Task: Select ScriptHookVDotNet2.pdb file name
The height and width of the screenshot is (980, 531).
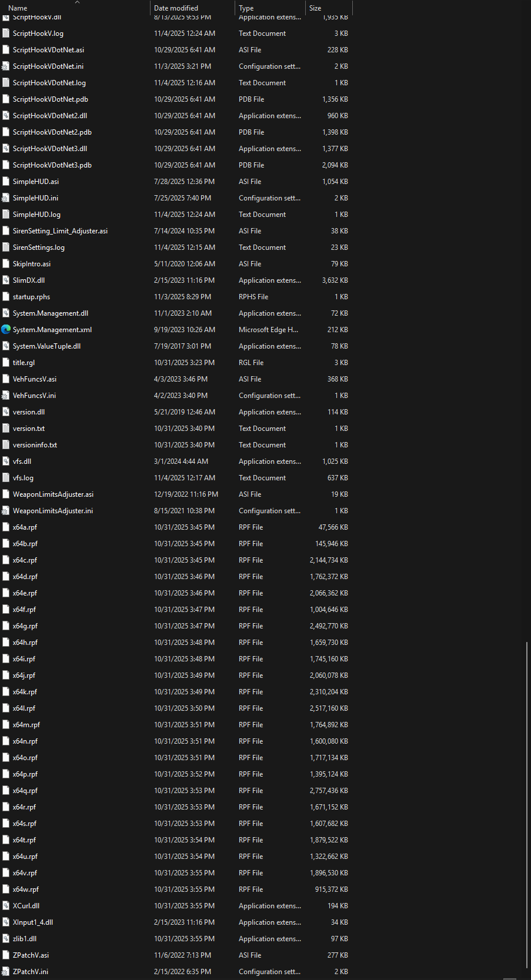Action: tap(52, 132)
